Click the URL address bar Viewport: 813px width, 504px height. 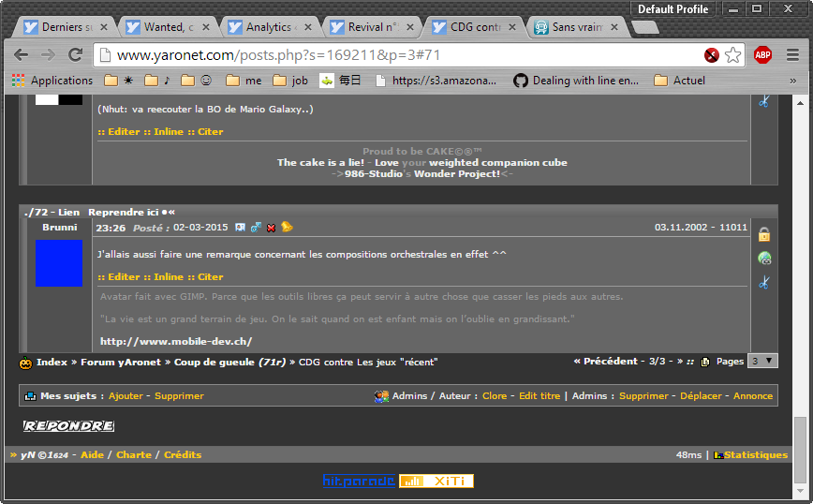point(393,55)
